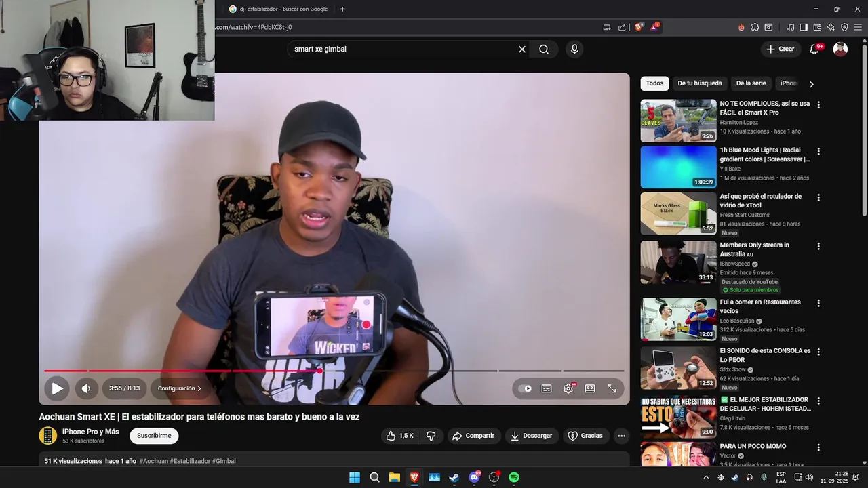868x488 pixels.
Task: Select the 'De la serie' filter chip
Action: pyautogui.click(x=751, y=83)
